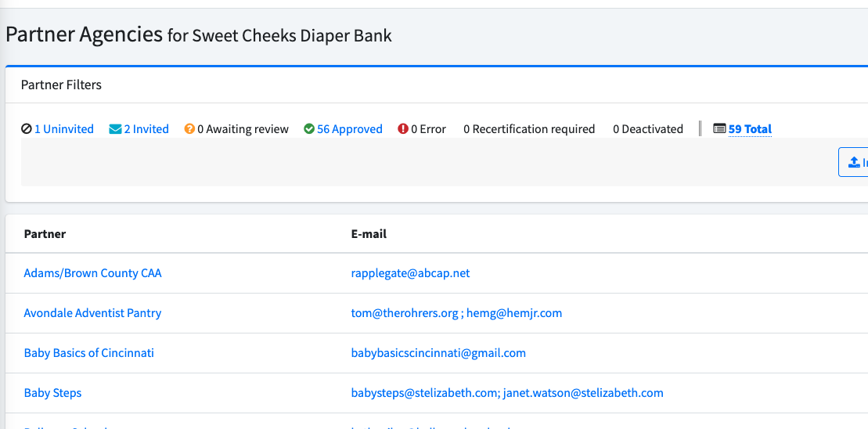
Task: Click the Partner Filters heading
Action: tap(61, 85)
